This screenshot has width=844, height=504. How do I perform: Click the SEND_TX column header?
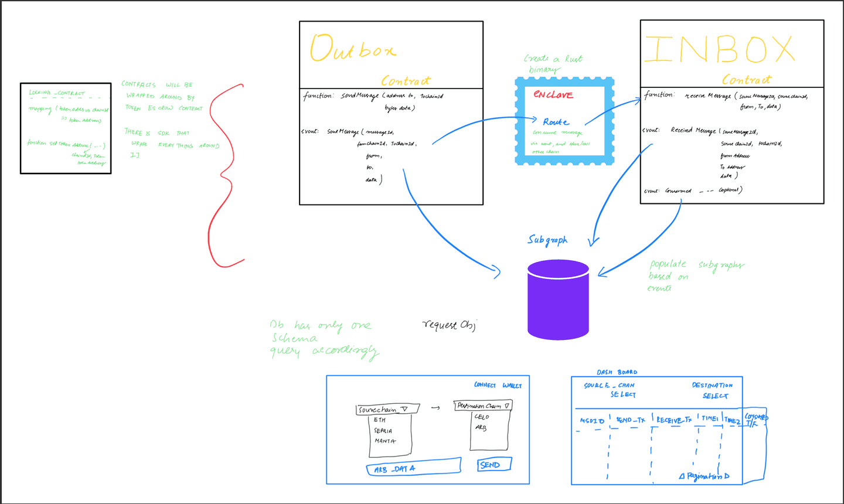630,420
